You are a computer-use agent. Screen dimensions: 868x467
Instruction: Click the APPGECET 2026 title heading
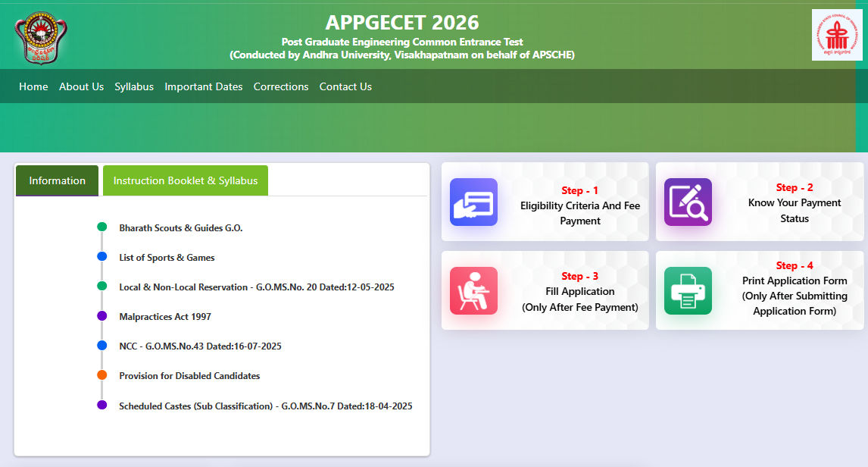(x=402, y=23)
